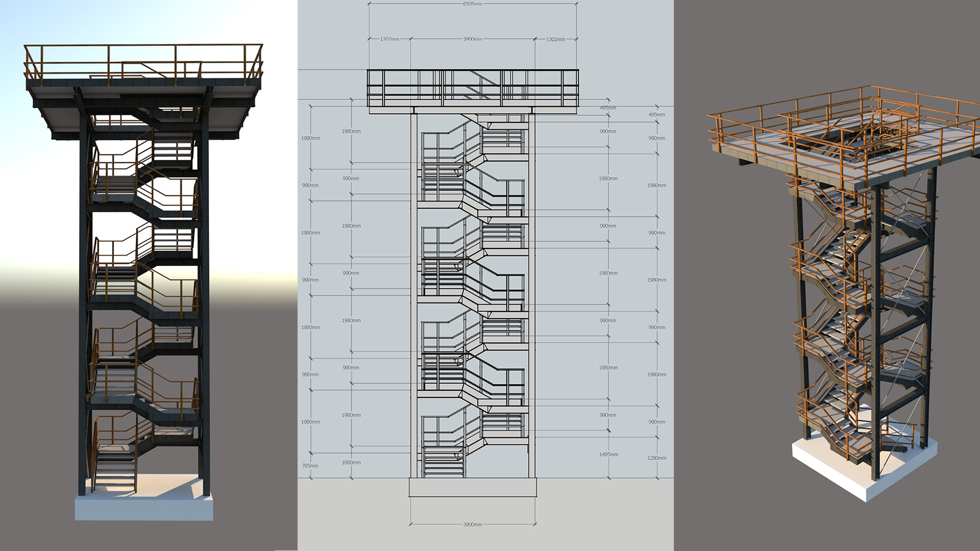
Task: Select the 1303mm dimension at top right
Action: [x=555, y=39]
